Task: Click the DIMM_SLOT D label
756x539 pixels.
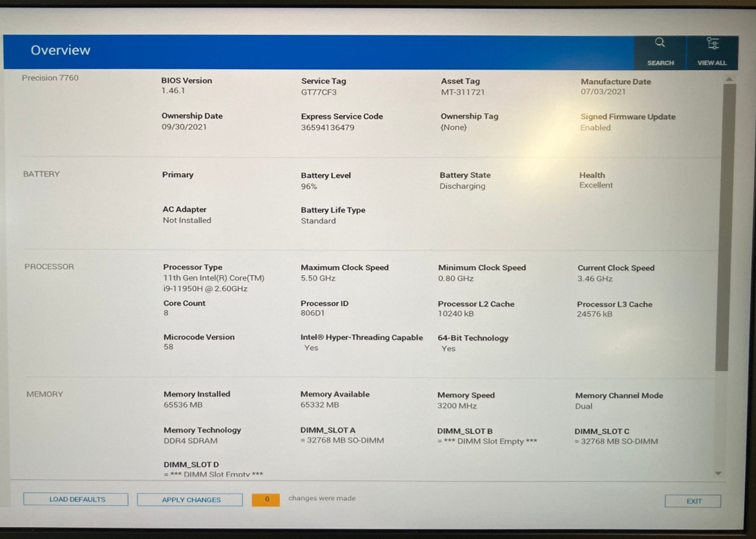Action: point(191,464)
